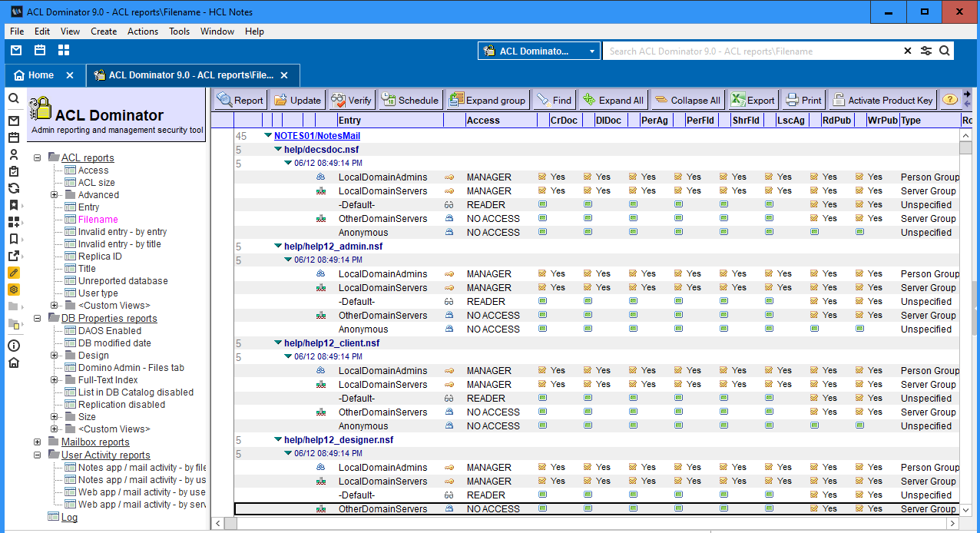The image size is (980, 533).
Task: Click the search magnifier in left sidebar
Action: pos(13,99)
